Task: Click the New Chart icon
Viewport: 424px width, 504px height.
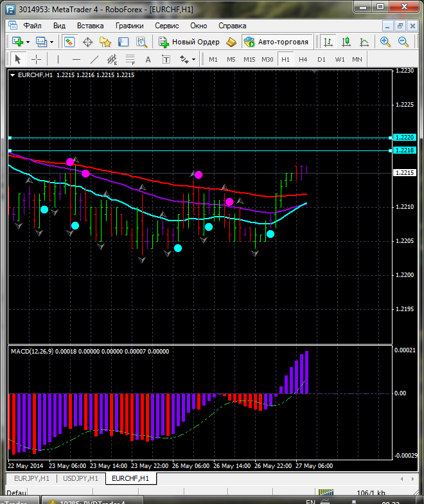Action: tap(17, 42)
